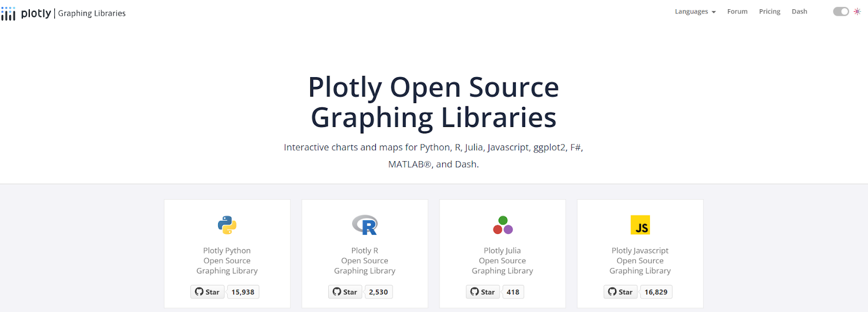Click the F# link in the subtitle
The height and width of the screenshot is (312, 868).
(575, 147)
